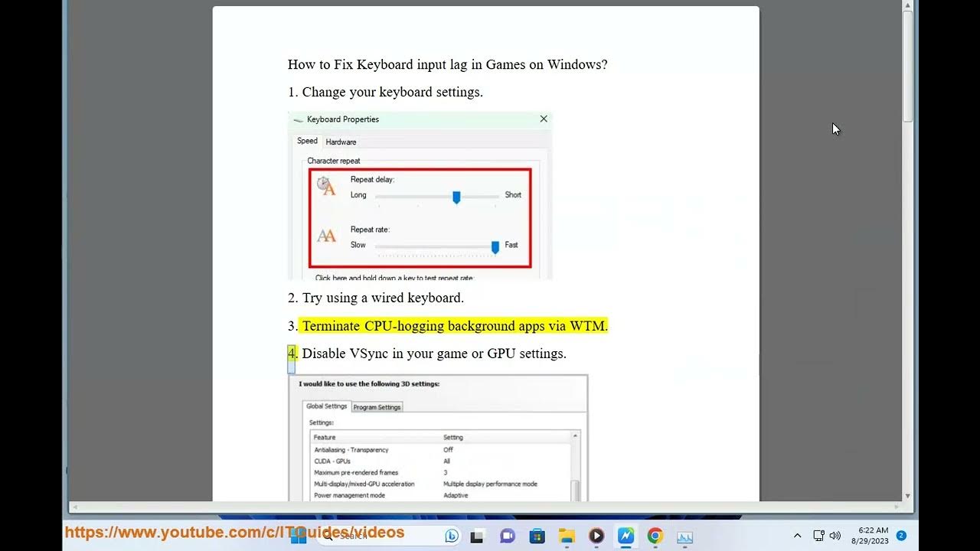Click highlighted text 'Terminate CPU-hogging background apps via WTM.'
The height and width of the screenshot is (551, 980).
(455, 326)
